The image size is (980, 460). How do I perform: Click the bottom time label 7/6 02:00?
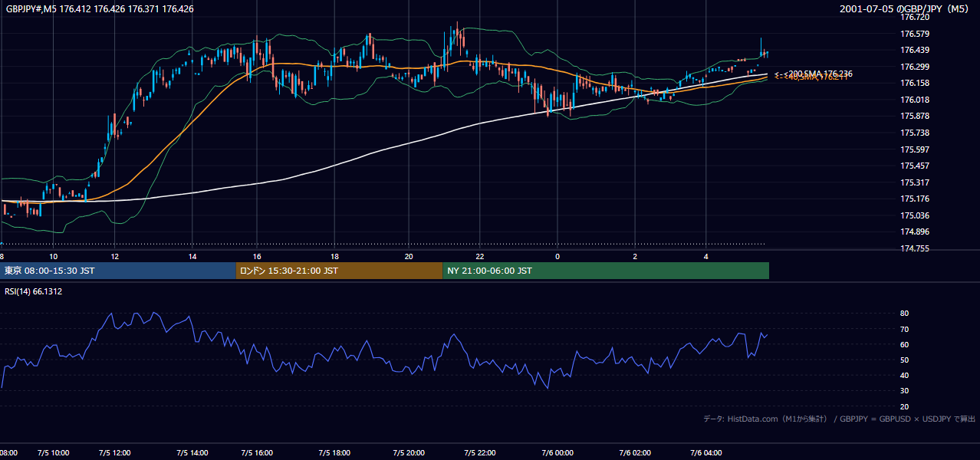pos(634,453)
